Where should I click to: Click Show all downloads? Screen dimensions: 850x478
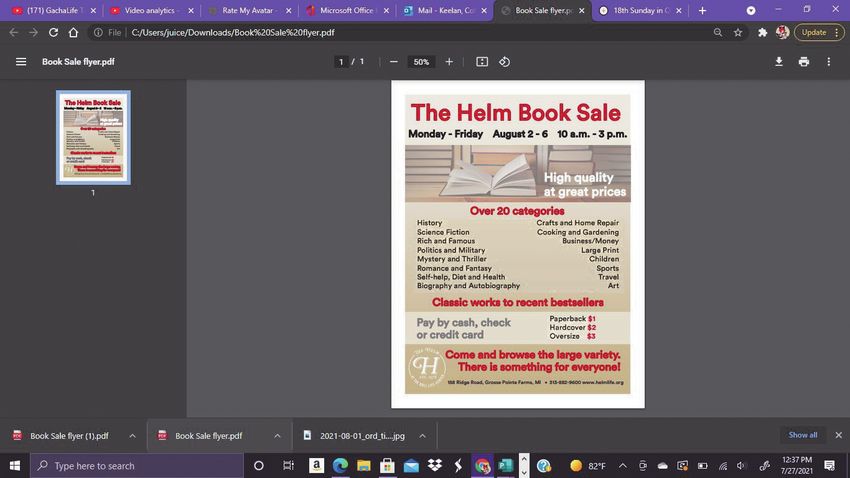803,435
